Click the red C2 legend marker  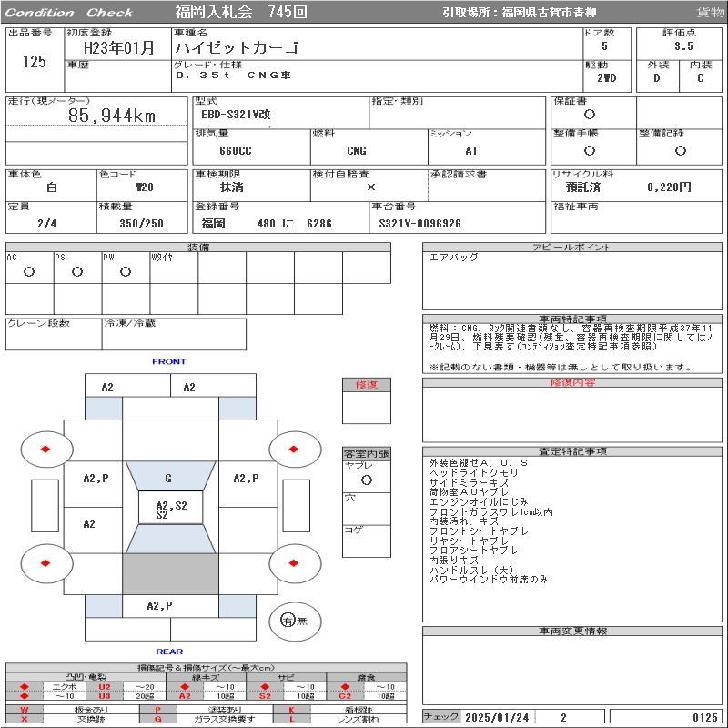click(345, 695)
